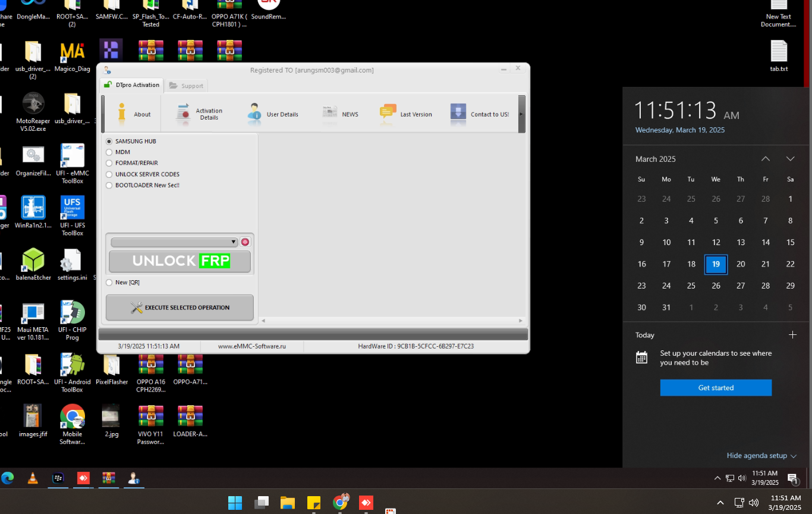812x514 pixels.
Task: Open Last Version with the chat bubble icon
Action: tap(406, 114)
